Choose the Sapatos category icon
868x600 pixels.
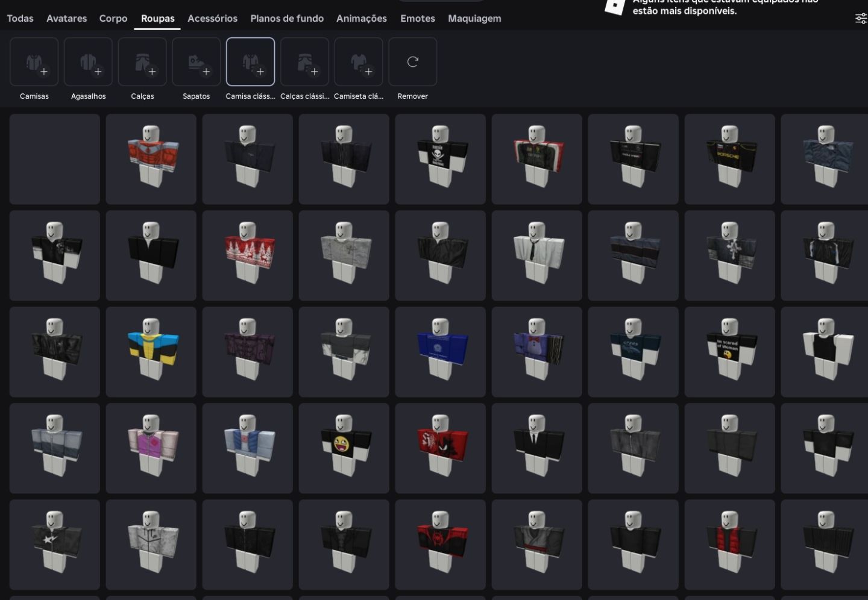[197, 62]
